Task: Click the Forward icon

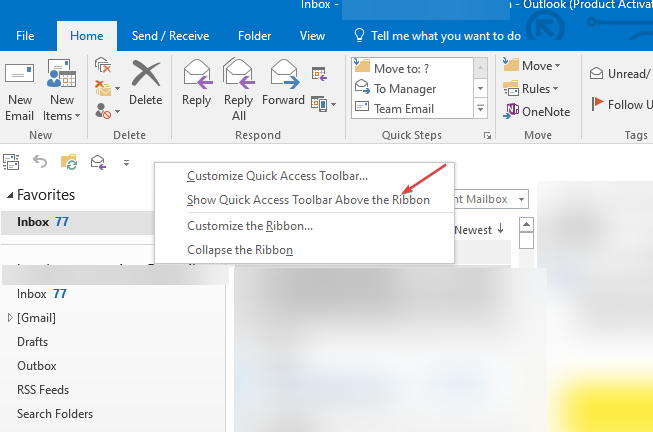Action: click(x=284, y=74)
